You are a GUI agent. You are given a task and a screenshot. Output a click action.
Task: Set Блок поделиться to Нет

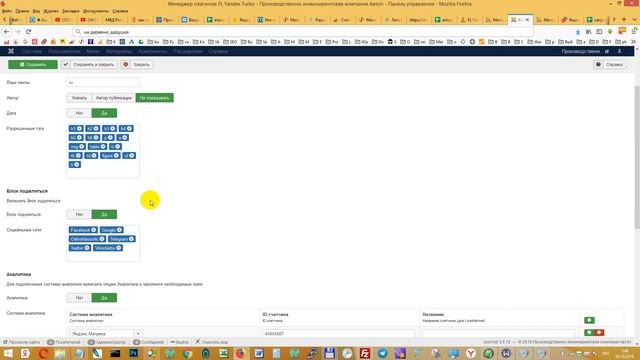pyautogui.click(x=79, y=214)
